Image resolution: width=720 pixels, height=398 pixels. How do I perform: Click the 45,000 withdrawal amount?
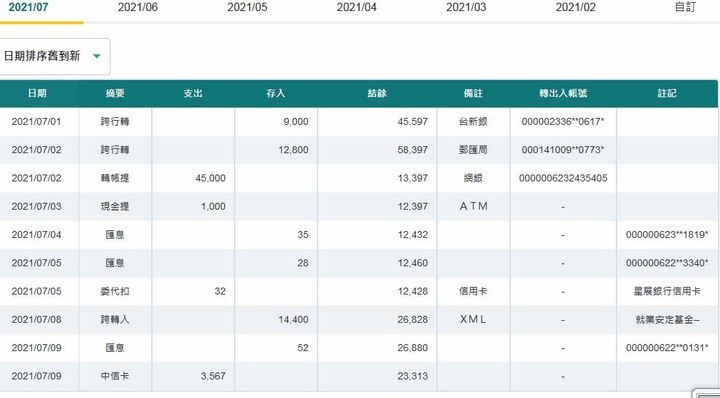210,178
